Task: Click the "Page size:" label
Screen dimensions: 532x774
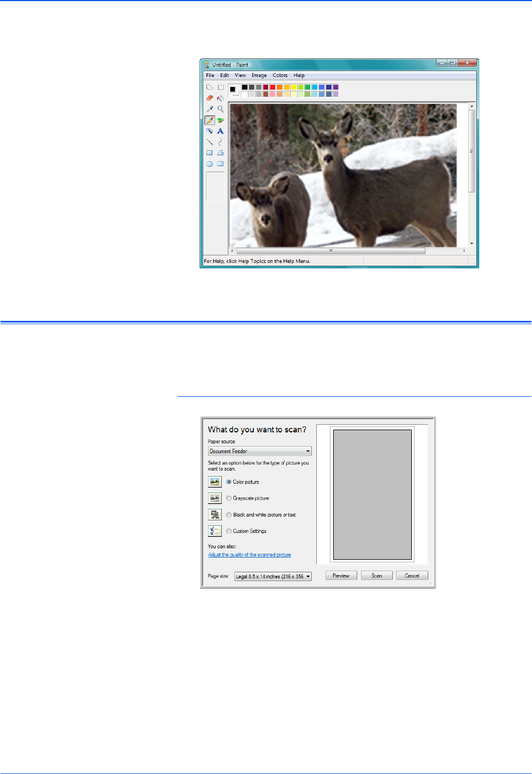Action: point(218,576)
